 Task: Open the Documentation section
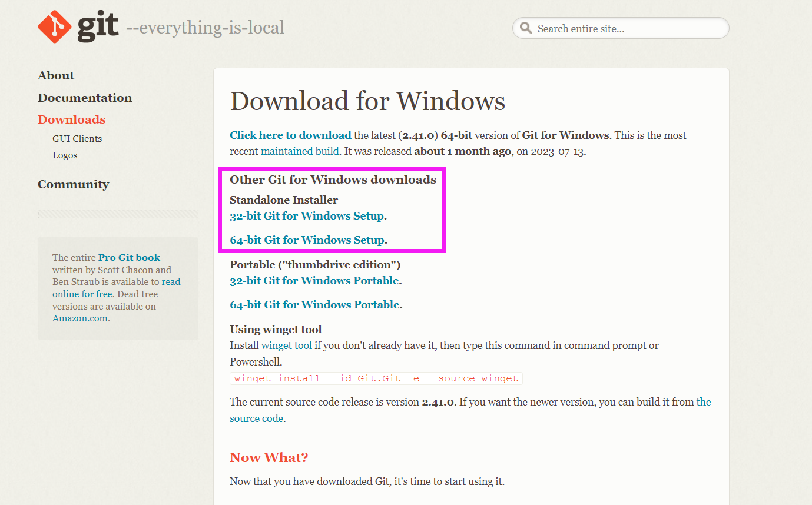tap(85, 98)
